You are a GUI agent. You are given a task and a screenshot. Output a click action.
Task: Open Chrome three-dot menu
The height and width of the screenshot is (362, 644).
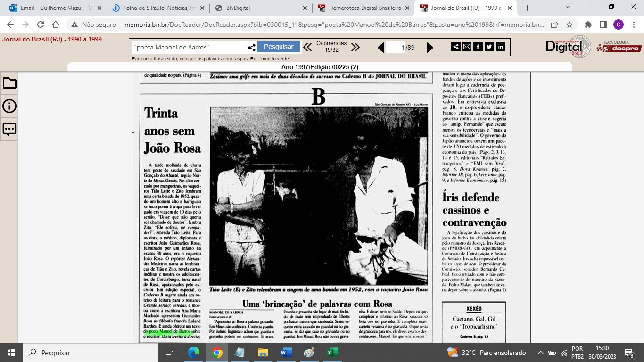click(x=633, y=25)
